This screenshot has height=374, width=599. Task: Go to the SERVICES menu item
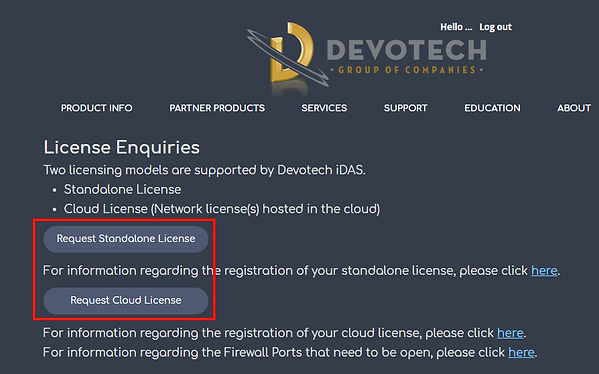(x=324, y=108)
